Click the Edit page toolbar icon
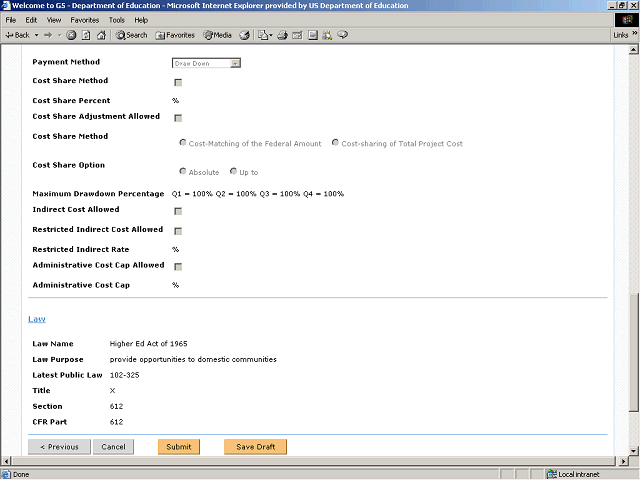The image size is (640, 480). 298,35
